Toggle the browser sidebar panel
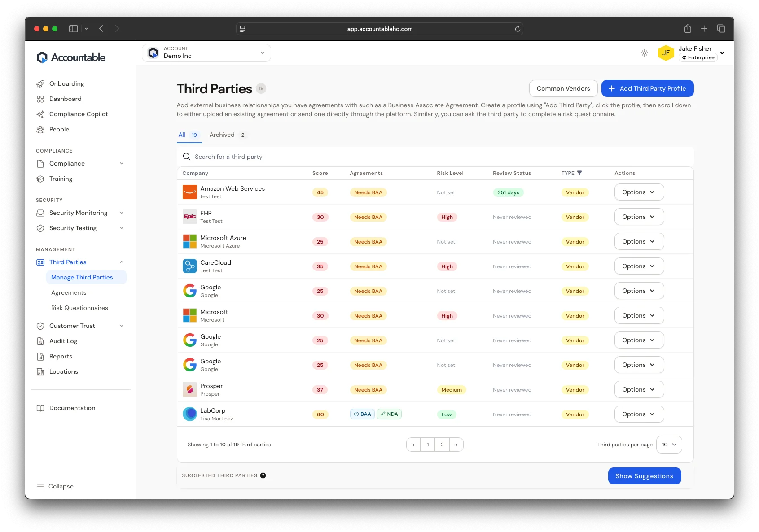The height and width of the screenshot is (532, 759). (74, 29)
